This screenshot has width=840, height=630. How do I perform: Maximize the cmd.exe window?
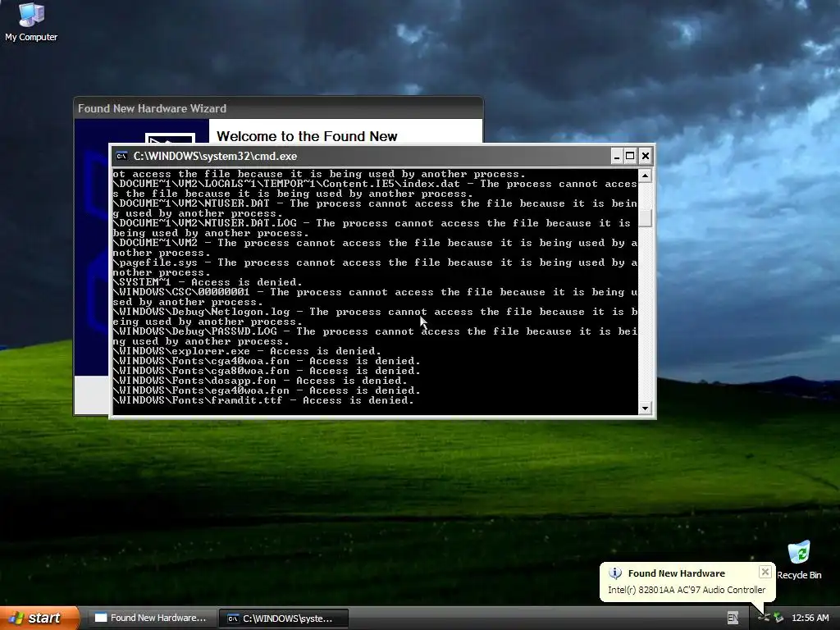631,156
